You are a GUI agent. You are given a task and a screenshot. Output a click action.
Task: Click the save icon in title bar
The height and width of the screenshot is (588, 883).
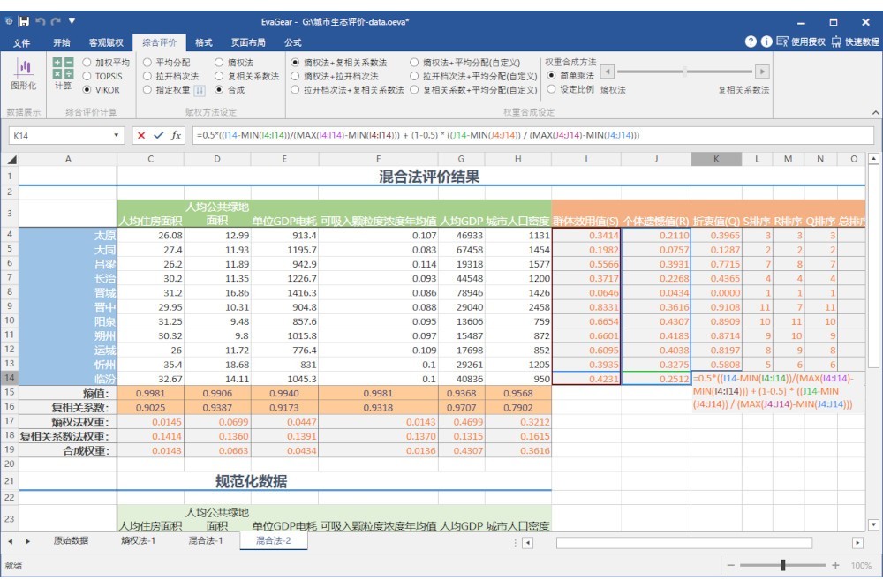pyautogui.click(x=24, y=20)
